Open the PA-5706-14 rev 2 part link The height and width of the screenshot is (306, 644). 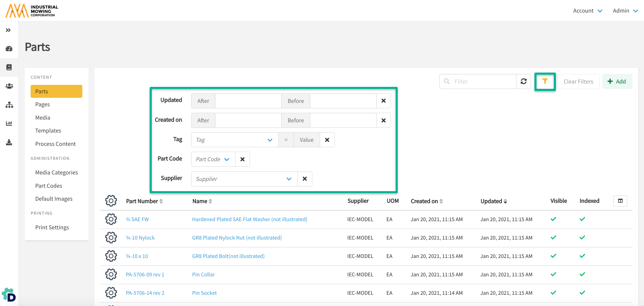(145, 293)
